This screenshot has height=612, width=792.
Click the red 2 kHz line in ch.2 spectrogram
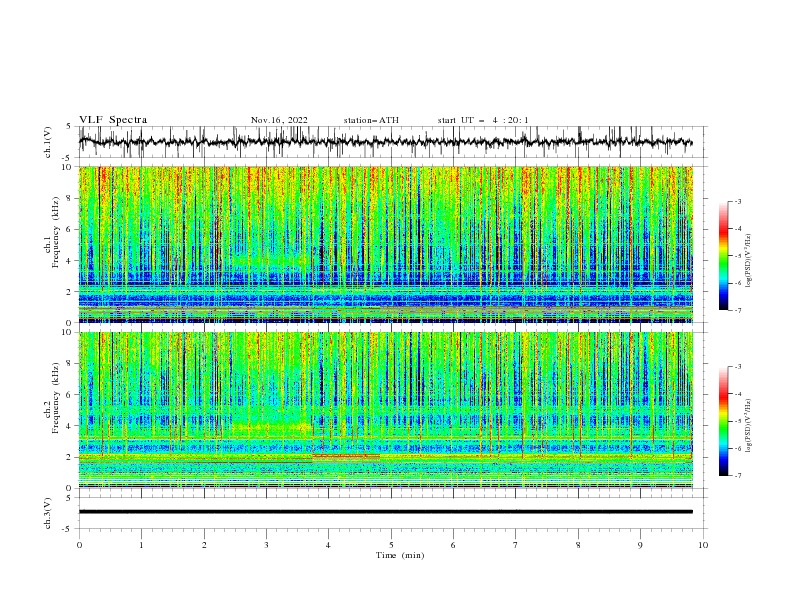(346, 455)
